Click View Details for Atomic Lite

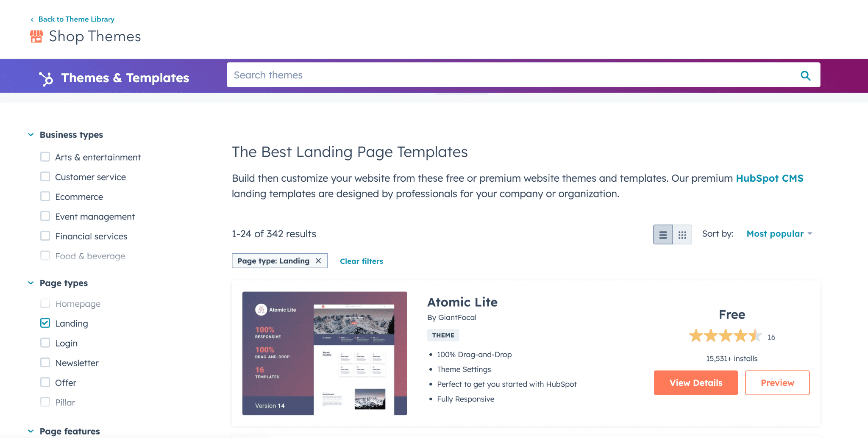click(696, 383)
